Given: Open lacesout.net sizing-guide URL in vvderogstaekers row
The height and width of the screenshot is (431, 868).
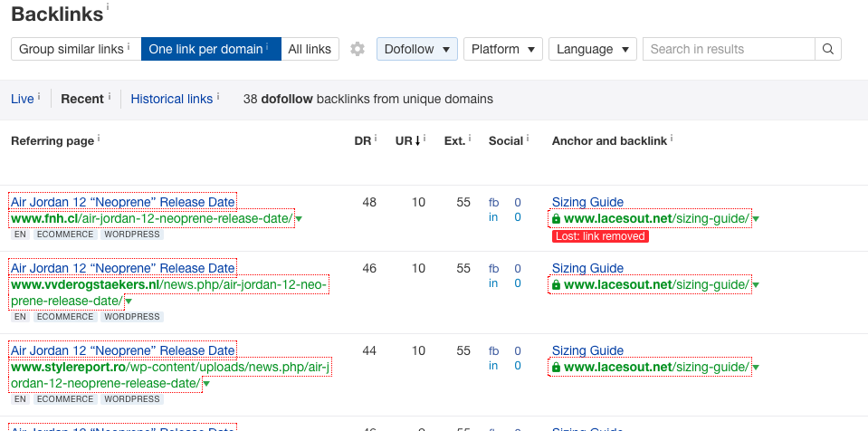Looking at the screenshot, I should pyautogui.click(x=656, y=284).
